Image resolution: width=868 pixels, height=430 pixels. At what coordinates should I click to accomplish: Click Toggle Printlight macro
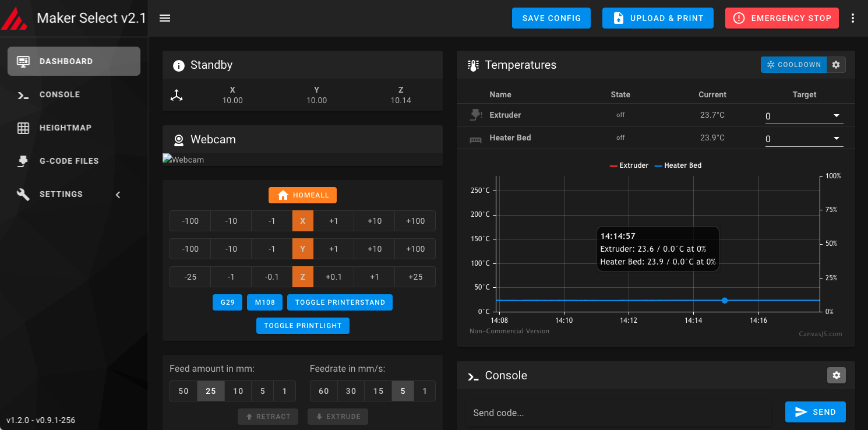tap(303, 326)
